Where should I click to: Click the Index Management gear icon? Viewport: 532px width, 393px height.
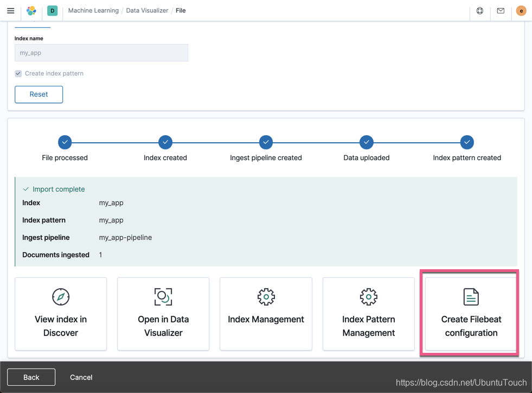266,297
